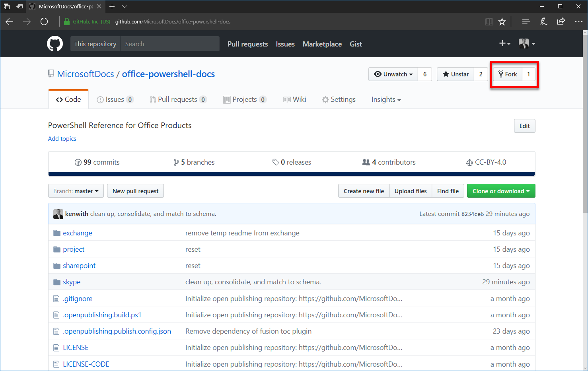Viewport: 588px width, 371px height.
Task: Open the skype folder
Action: pyautogui.click(x=72, y=282)
